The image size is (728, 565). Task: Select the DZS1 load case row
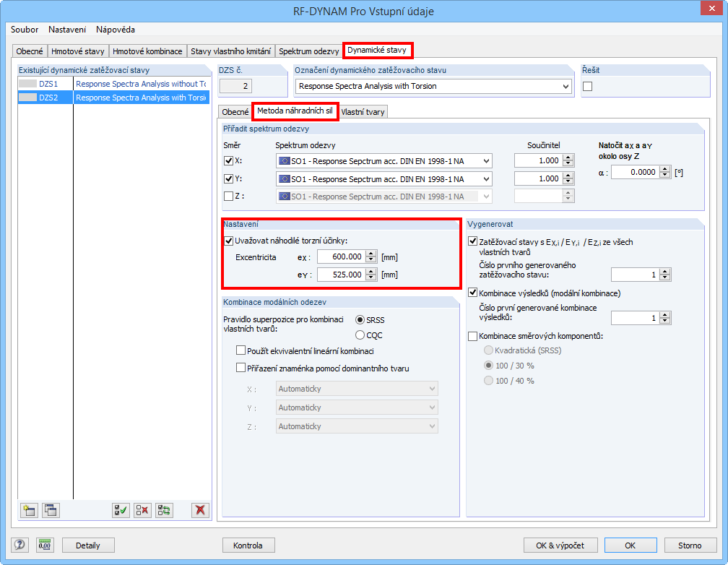coord(114,84)
